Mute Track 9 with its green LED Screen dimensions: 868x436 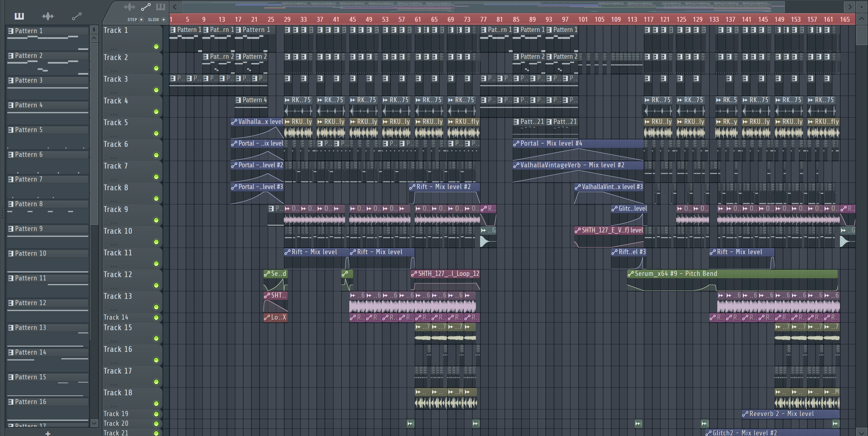pyautogui.click(x=156, y=220)
